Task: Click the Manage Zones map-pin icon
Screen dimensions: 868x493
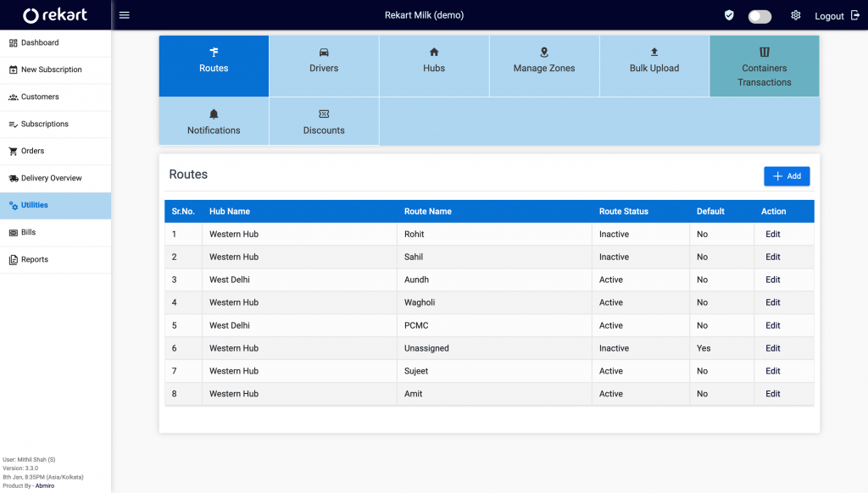Action: 544,52
